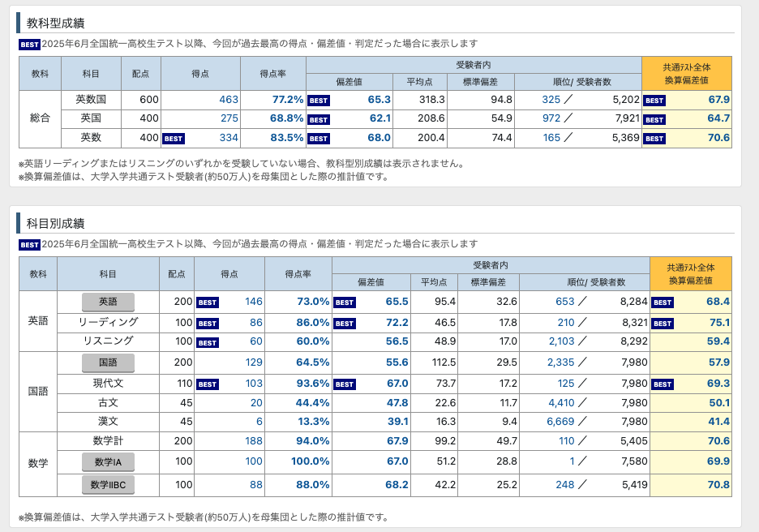The width and height of the screenshot is (759, 532).
Task: Click the 教科型成績 section heading
Action: [x=56, y=23]
